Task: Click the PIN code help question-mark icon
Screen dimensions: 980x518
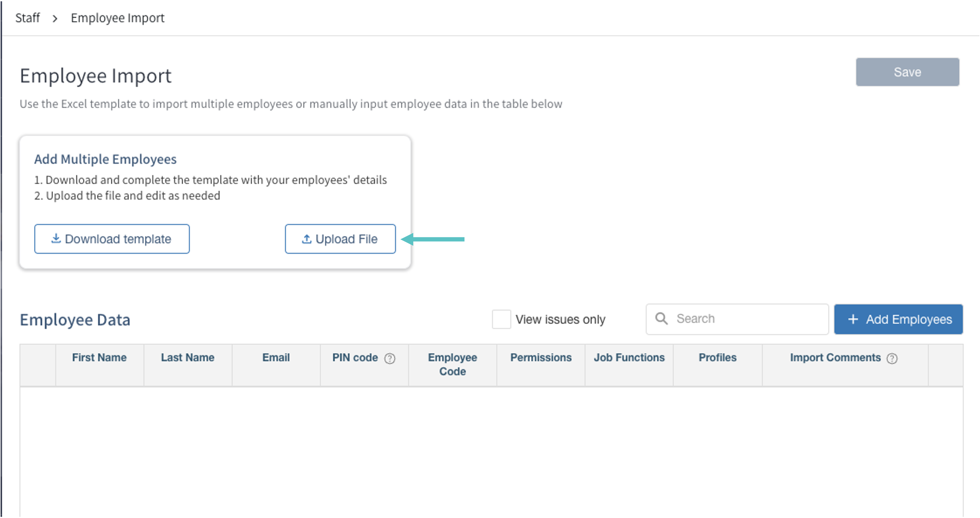Action: tap(390, 358)
